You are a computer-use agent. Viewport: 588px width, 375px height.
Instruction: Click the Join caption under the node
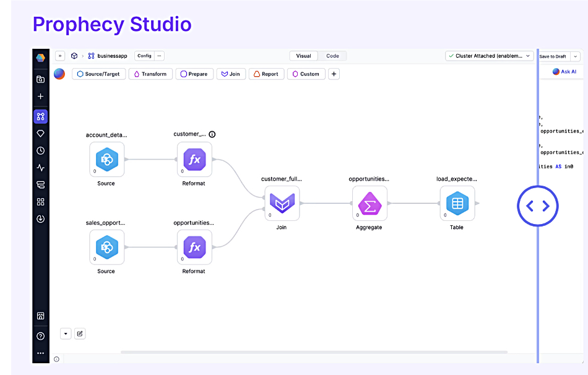282,227
